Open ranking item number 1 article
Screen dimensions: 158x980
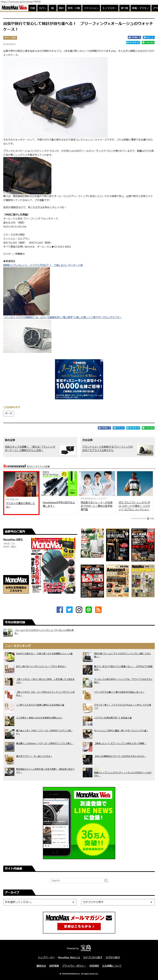click(x=44, y=654)
